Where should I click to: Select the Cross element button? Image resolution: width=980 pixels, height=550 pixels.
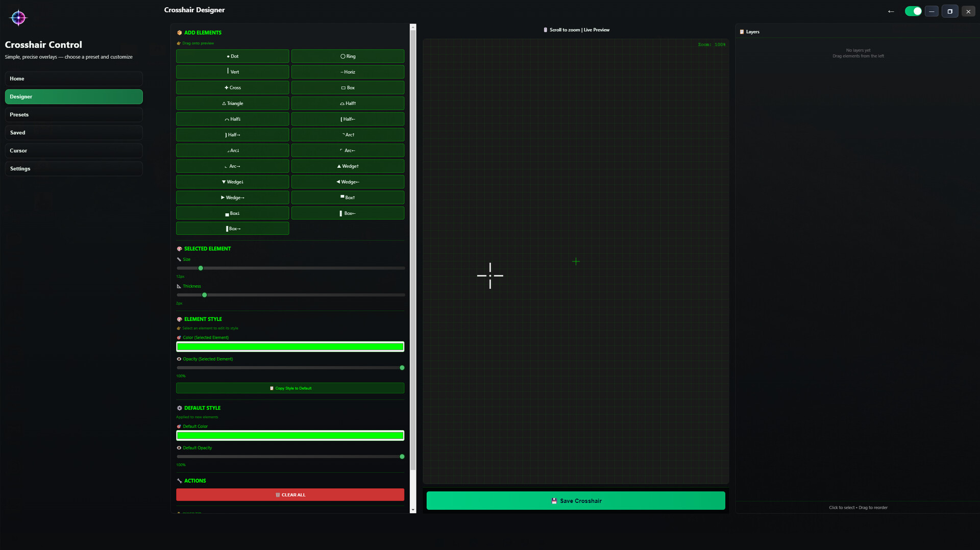point(232,88)
